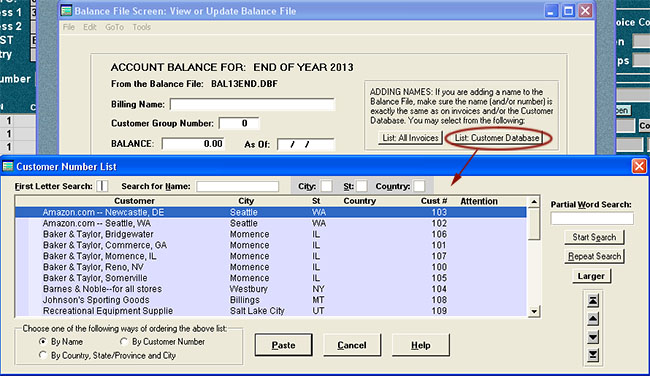This screenshot has height=376, width=650.
Task: Click Balance File Screen title bar icon
Action: click(66, 11)
